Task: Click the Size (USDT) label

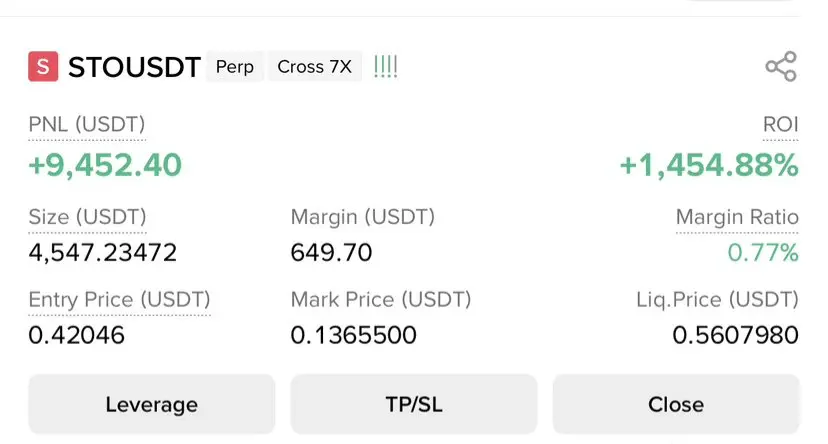Action: click(88, 217)
